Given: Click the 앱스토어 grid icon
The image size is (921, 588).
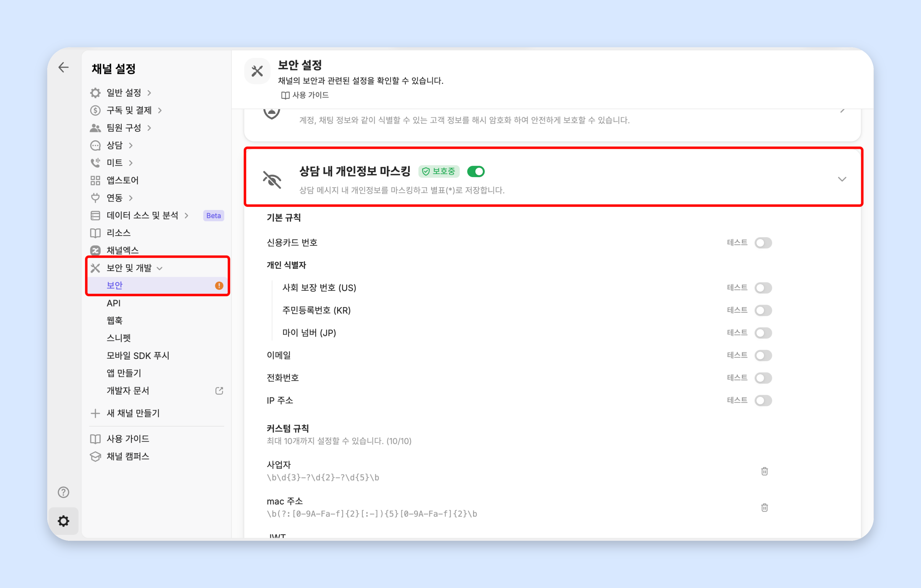Looking at the screenshot, I should pyautogui.click(x=95, y=180).
